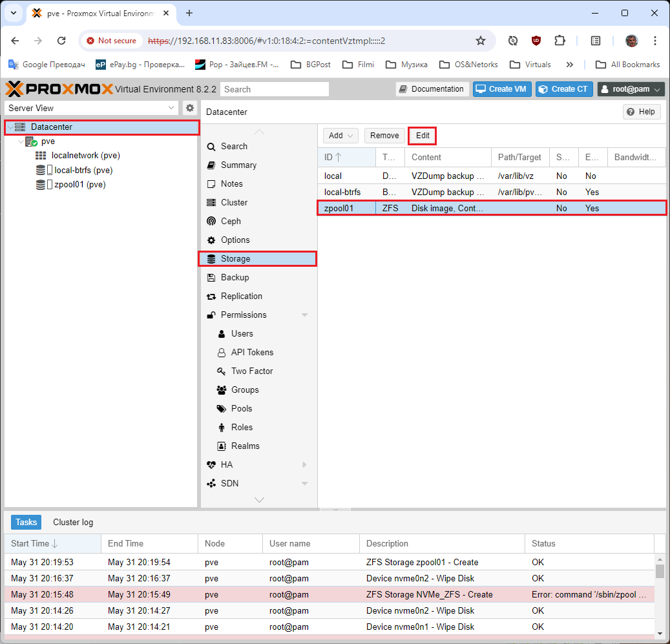Screen dimensions: 670x644
Task: Click the Cluster servers icon
Action: tap(211, 202)
